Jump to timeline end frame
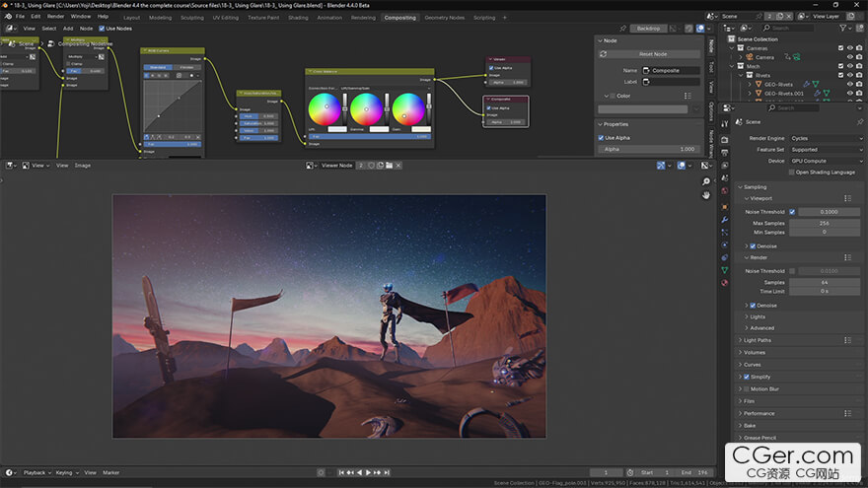Viewport: 868px width, 488px height. pos(387,472)
